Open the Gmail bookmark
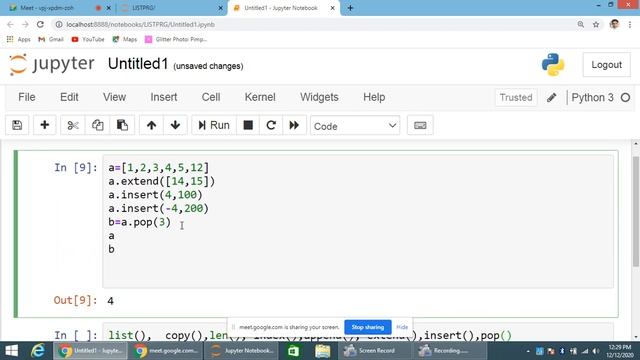The width and height of the screenshot is (640, 360). click(51, 39)
